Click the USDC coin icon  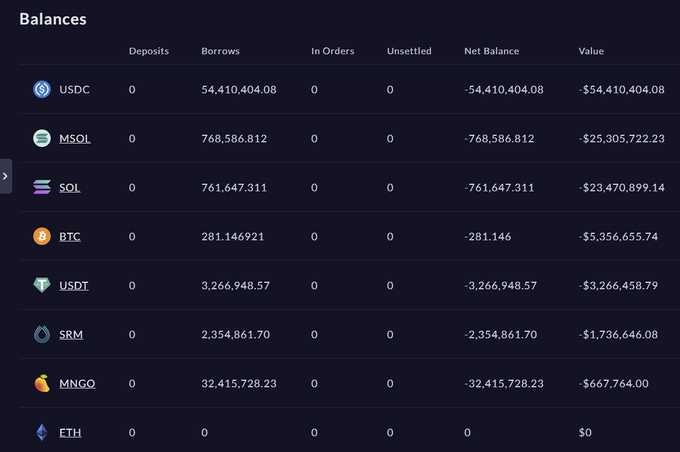pos(42,89)
